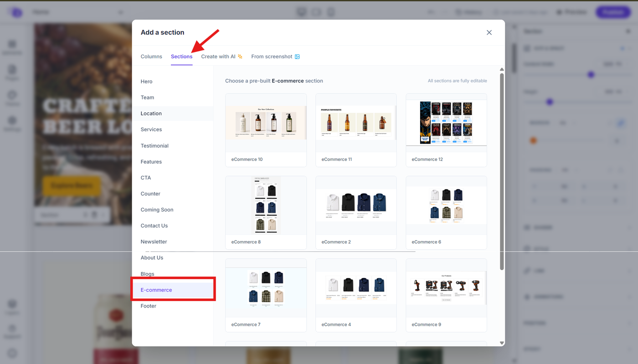Switch to the Columns tab

(x=151, y=56)
